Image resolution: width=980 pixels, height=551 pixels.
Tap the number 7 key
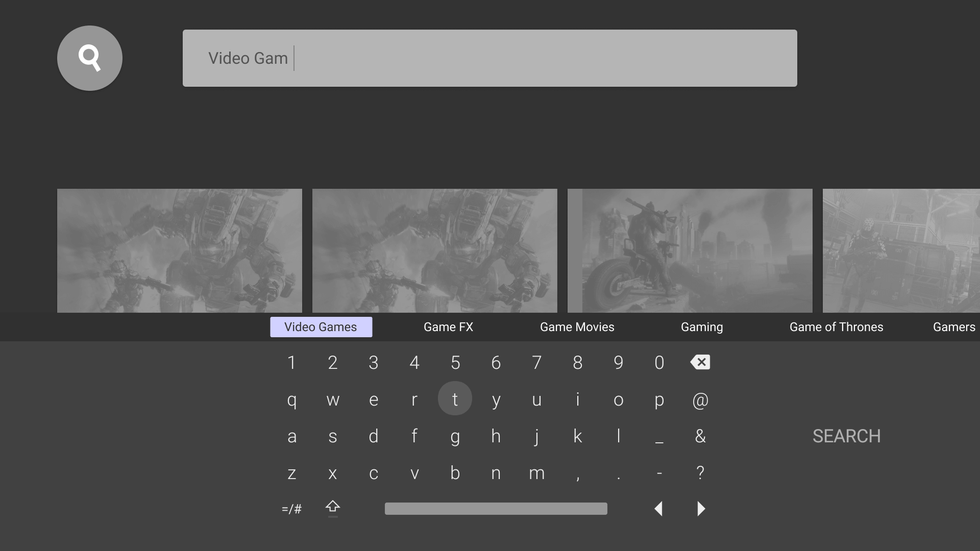point(537,363)
